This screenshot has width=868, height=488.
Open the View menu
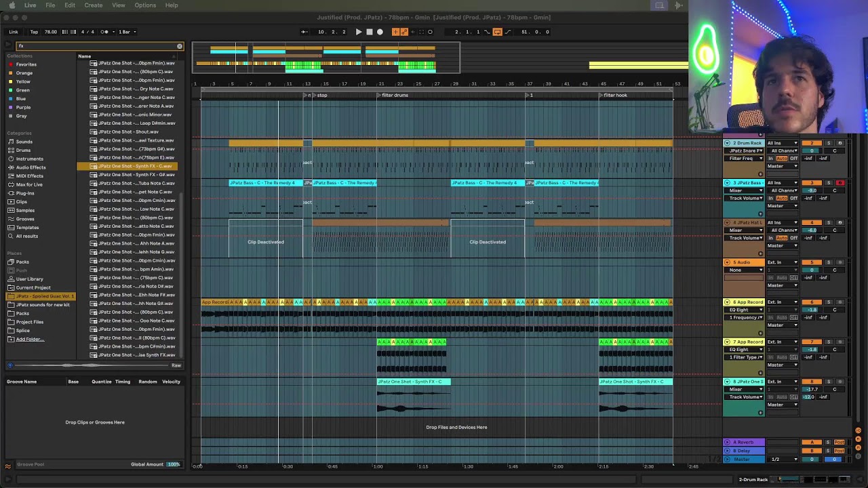pyautogui.click(x=119, y=5)
